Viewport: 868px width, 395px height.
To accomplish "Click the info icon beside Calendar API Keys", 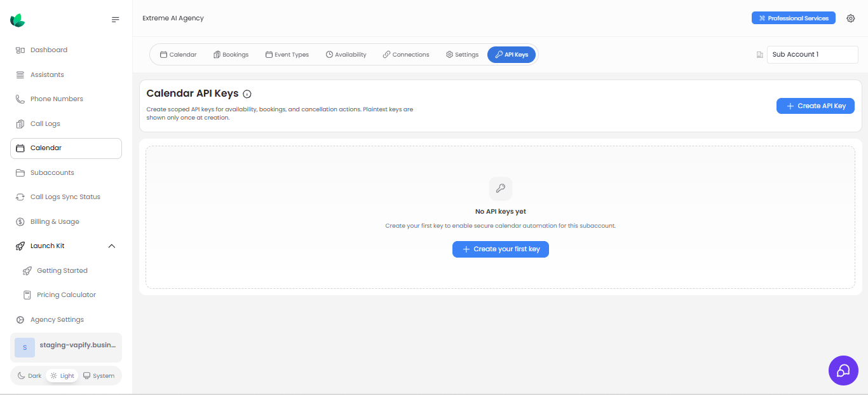I will (x=247, y=94).
